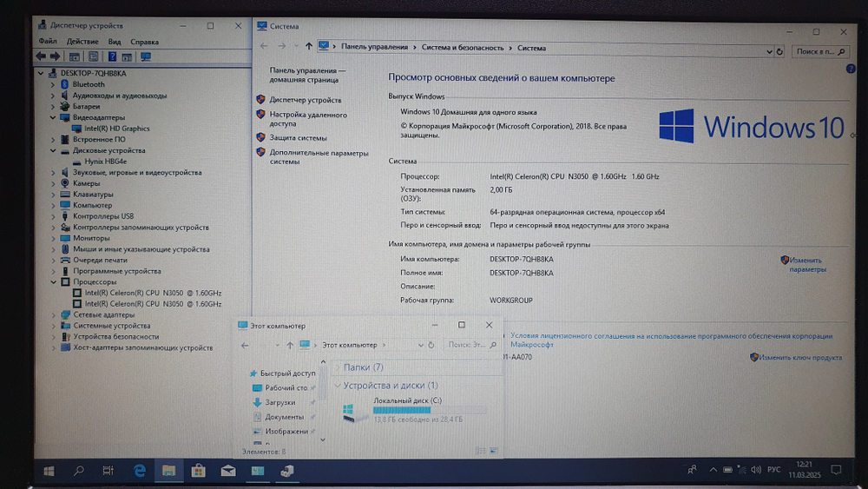Click volume speaker icon in system tray
The height and width of the screenshot is (489, 868).
pos(756,470)
